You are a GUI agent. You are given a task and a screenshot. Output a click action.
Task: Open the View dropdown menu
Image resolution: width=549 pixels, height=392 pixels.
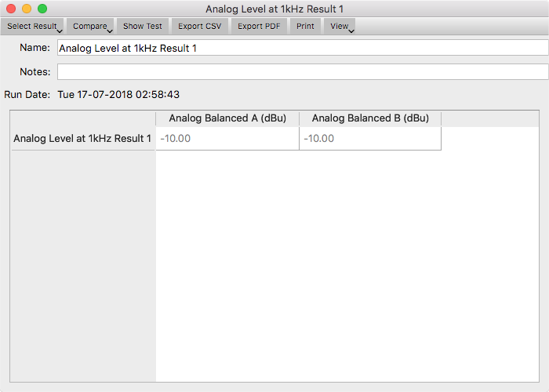point(340,26)
